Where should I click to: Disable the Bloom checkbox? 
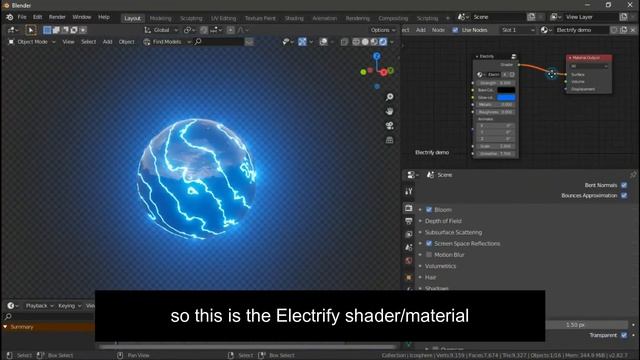tap(429, 210)
